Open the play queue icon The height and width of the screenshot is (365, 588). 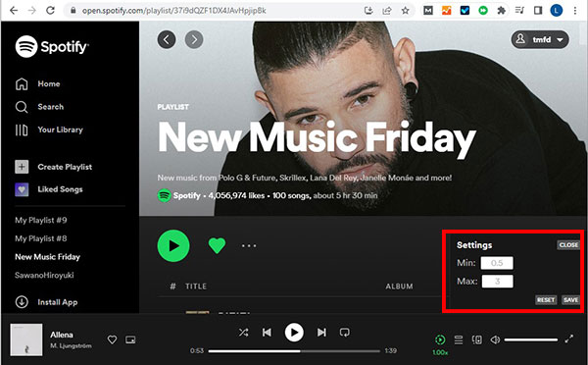(x=459, y=339)
